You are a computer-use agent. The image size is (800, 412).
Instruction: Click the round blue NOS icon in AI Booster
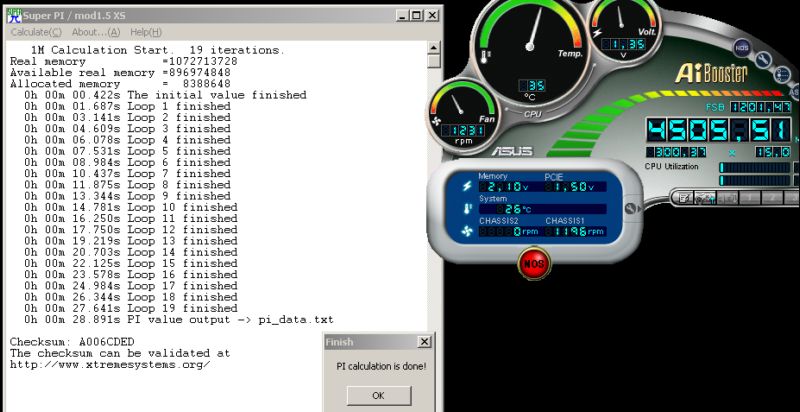click(742, 48)
